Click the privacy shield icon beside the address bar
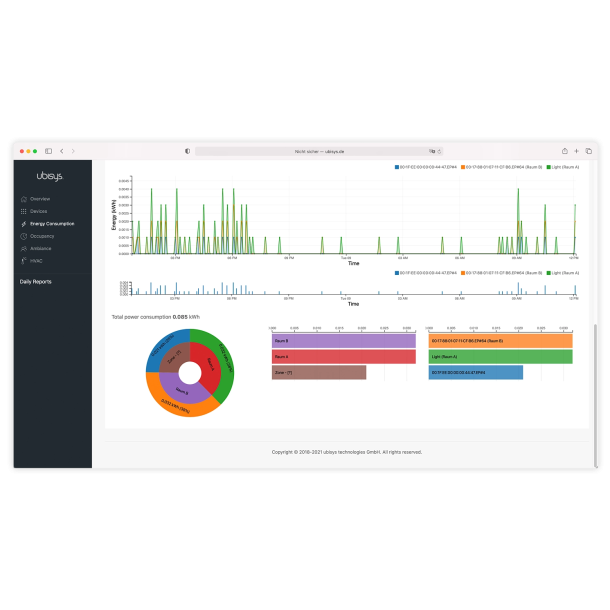The height and width of the screenshot is (610, 610). (x=187, y=151)
